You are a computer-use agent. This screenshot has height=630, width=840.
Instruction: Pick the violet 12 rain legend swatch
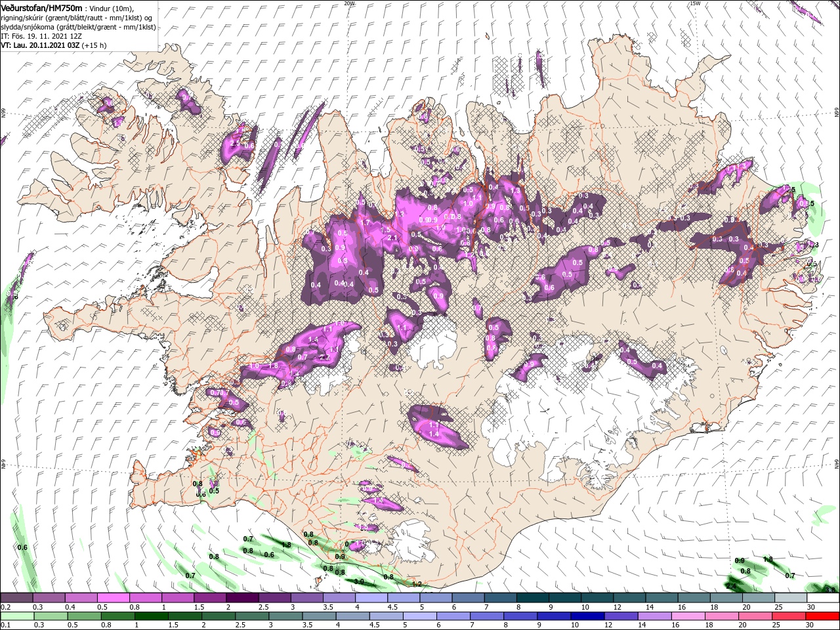pos(621,616)
